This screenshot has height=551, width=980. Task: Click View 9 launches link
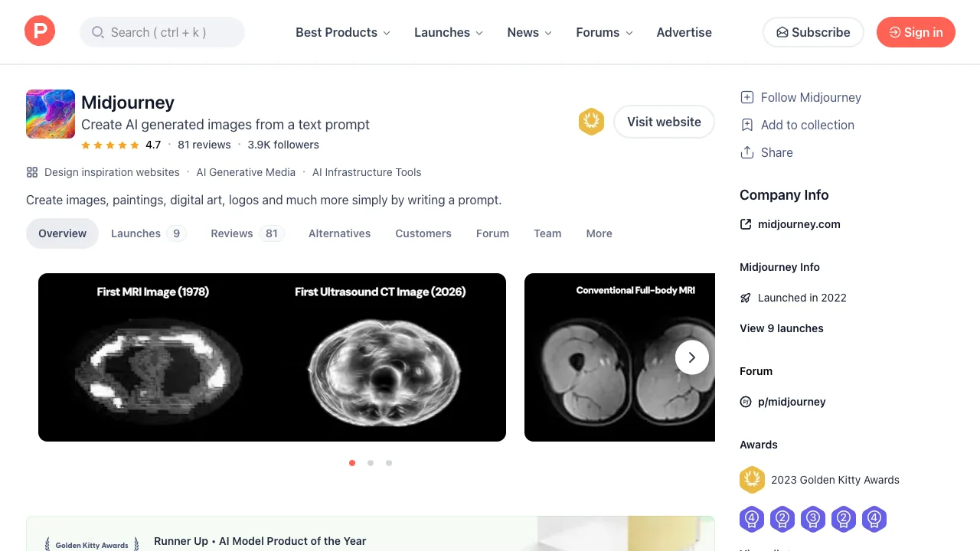click(x=782, y=328)
